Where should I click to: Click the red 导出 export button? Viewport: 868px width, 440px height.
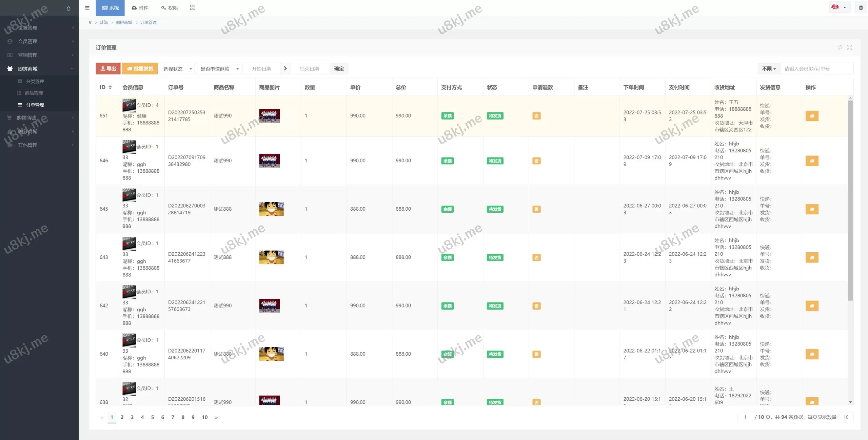point(108,68)
